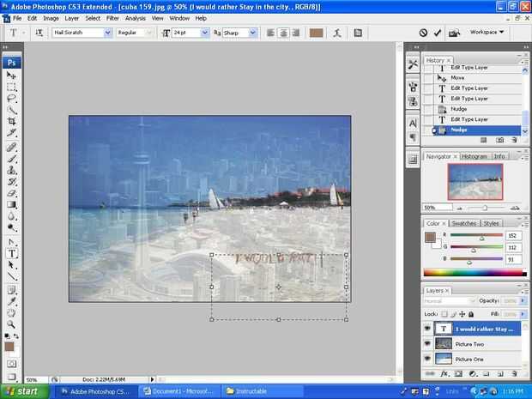Open the Character panel icon in dock
Viewport: 532px width, 399px height.
pos(413,124)
